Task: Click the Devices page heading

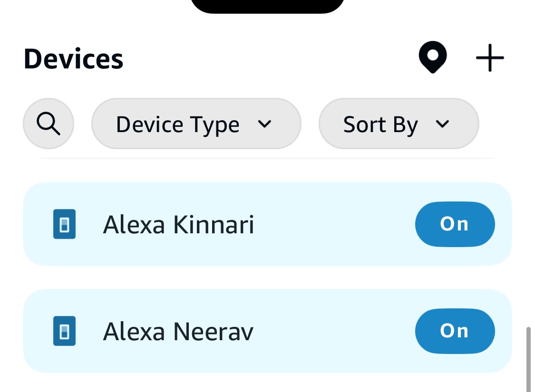Action: tap(73, 59)
